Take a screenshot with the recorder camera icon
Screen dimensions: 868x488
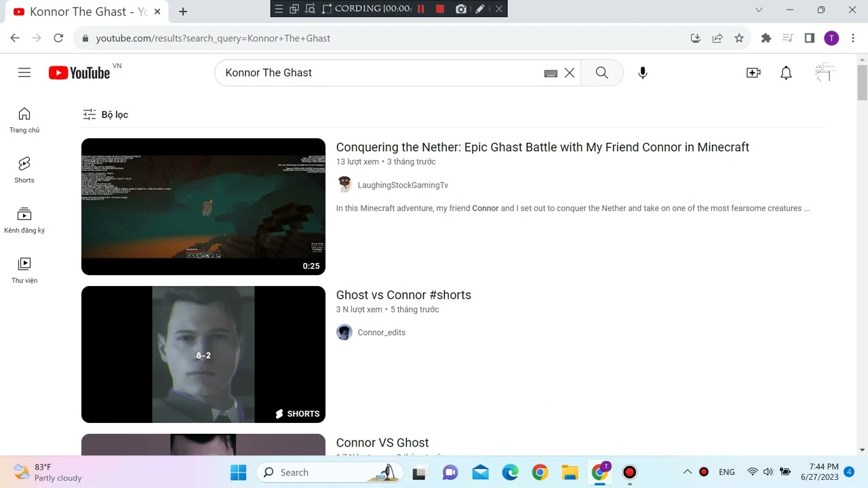tap(461, 9)
